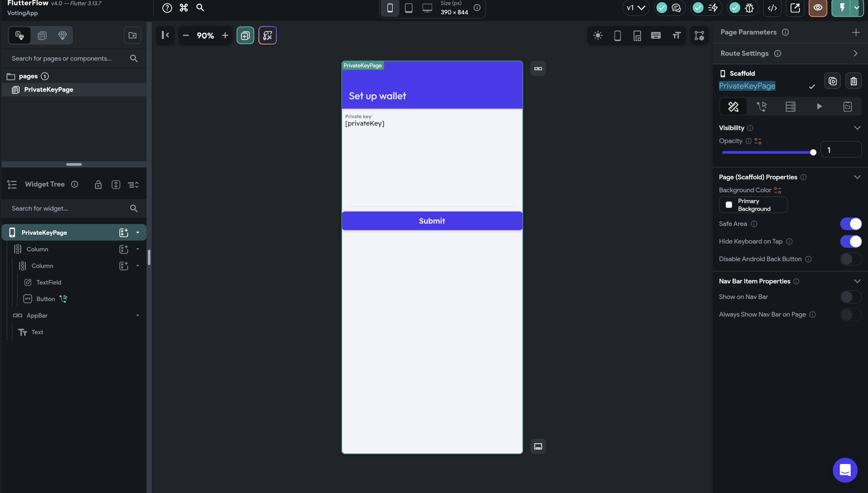The height and width of the screenshot is (493, 868).
Task: Toggle the Safe Area switch
Action: pos(851,224)
